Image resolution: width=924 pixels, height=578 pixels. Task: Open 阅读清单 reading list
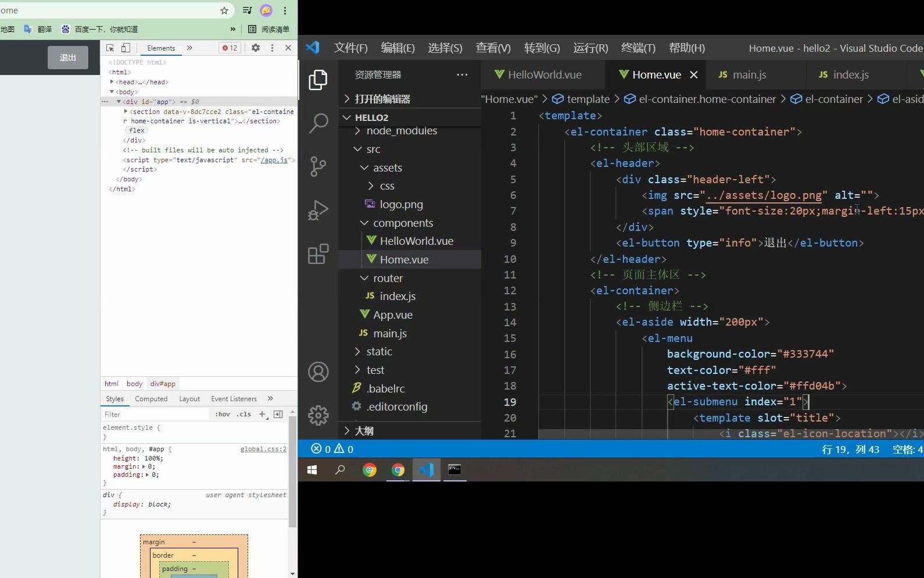(x=269, y=29)
